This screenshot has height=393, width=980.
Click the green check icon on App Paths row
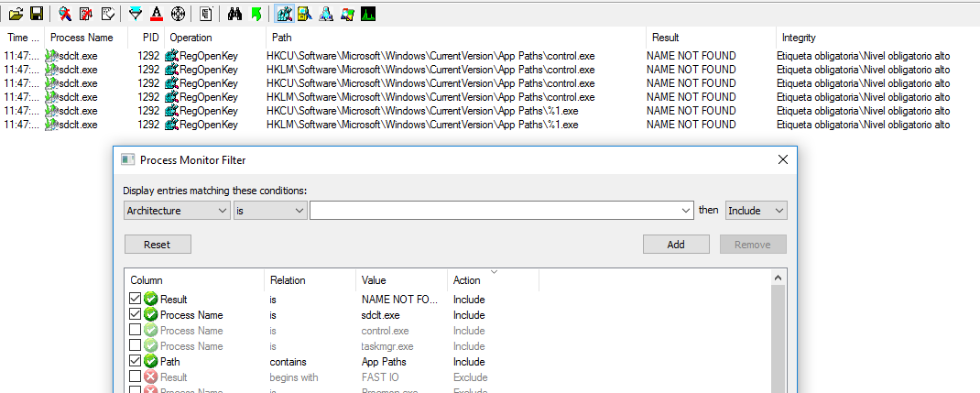150,362
